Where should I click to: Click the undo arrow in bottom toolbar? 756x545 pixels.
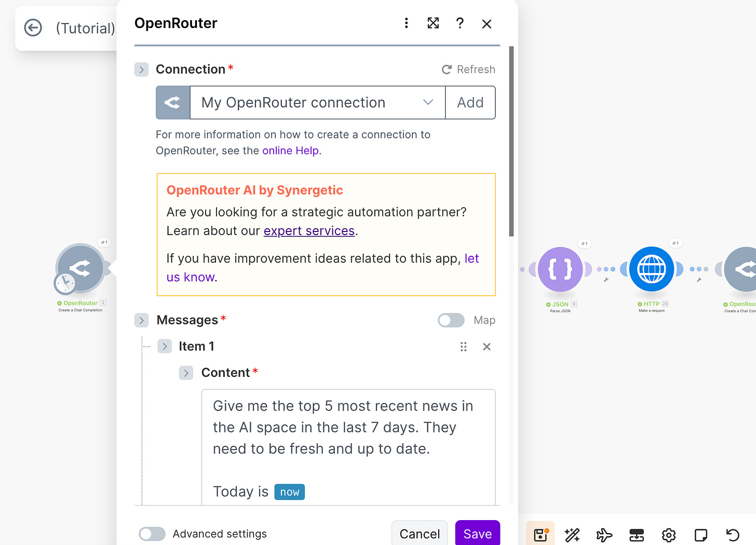[x=733, y=535]
